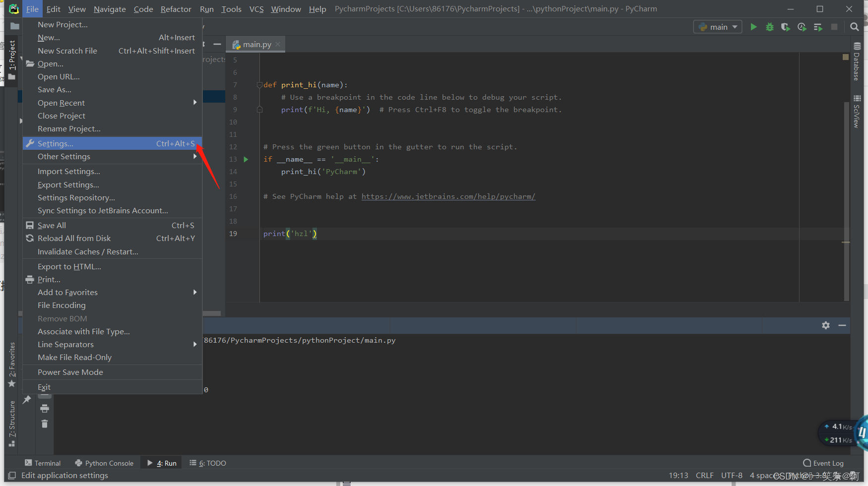Image resolution: width=868 pixels, height=486 pixels.
Task: Click the inspection status indicator above editor scrollbar
Action: point(846,57)
